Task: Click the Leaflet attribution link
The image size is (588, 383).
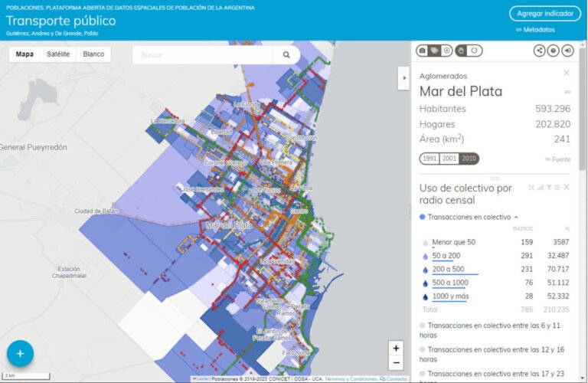Action: [x=202, y=379]
